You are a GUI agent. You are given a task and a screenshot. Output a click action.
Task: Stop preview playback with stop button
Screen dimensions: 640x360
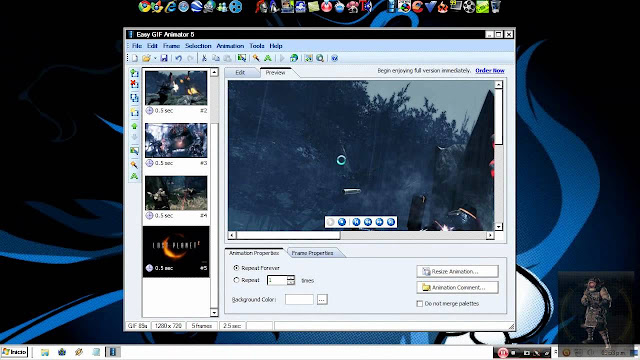[x=342, y=222]
